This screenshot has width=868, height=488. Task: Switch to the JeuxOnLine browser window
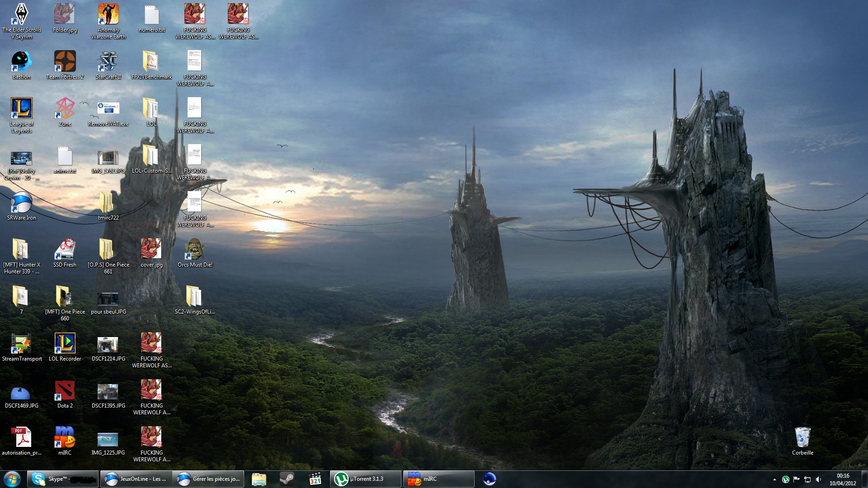point(136,479)
